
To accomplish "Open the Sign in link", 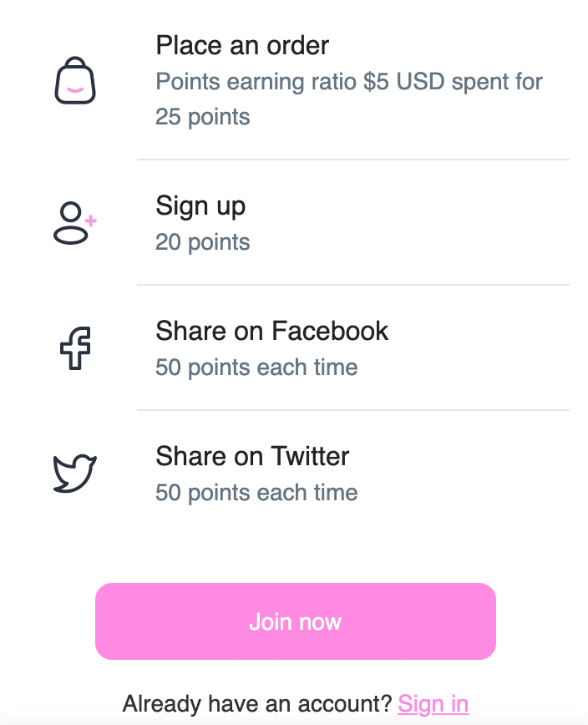I will point(433,703).
